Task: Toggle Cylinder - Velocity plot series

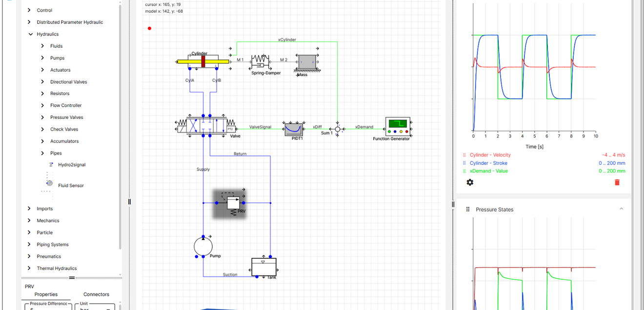Action: (x=490, y=155)
